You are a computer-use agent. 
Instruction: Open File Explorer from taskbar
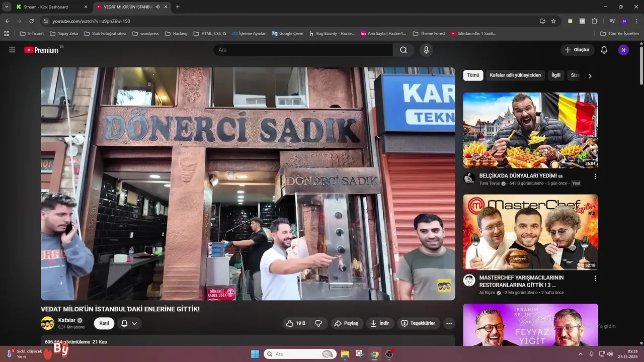[345, 354]
